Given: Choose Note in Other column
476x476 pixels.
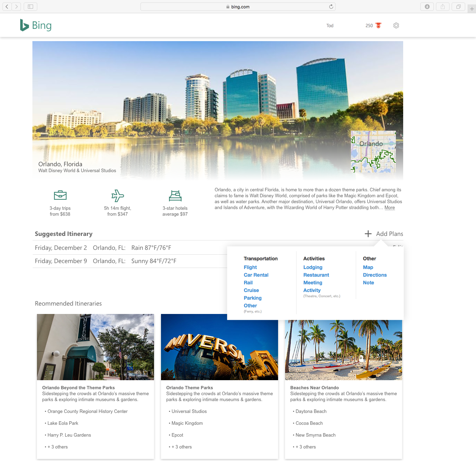Looking at the screenshot, I should 368,283.
